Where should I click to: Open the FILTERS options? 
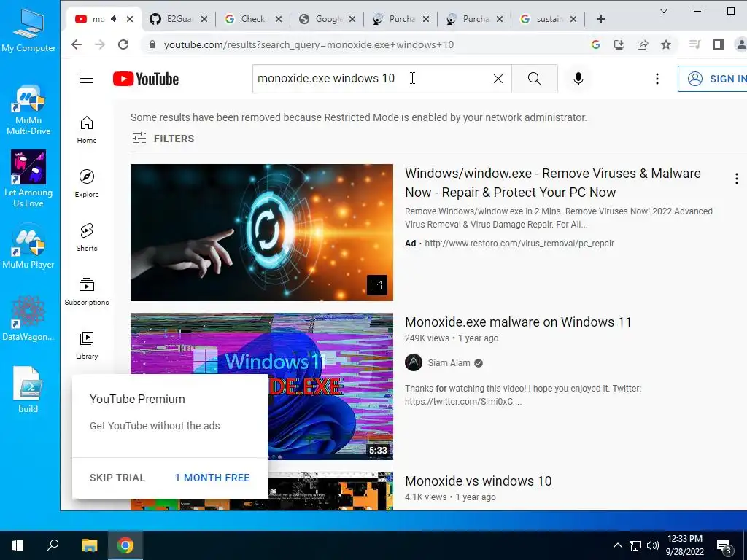[163, 139]
